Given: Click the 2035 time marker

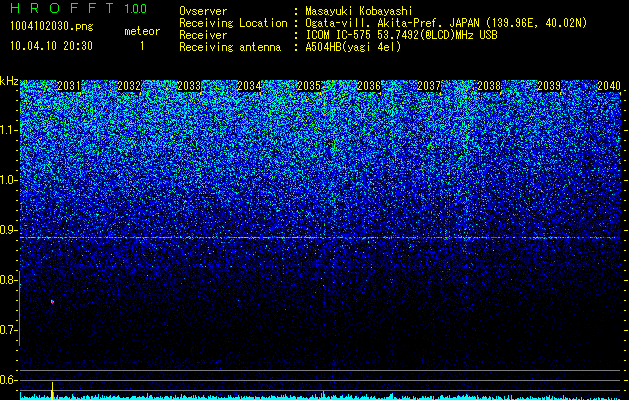Looking at the screenshot, I should [x=309, y=86].
